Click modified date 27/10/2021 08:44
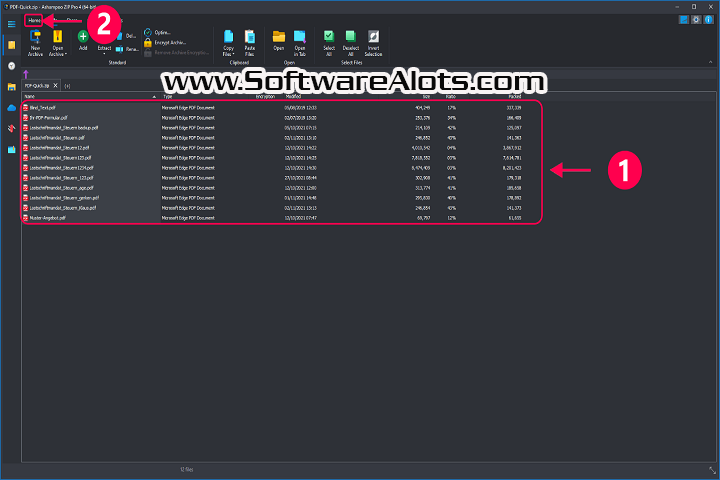 pos(300,178)
